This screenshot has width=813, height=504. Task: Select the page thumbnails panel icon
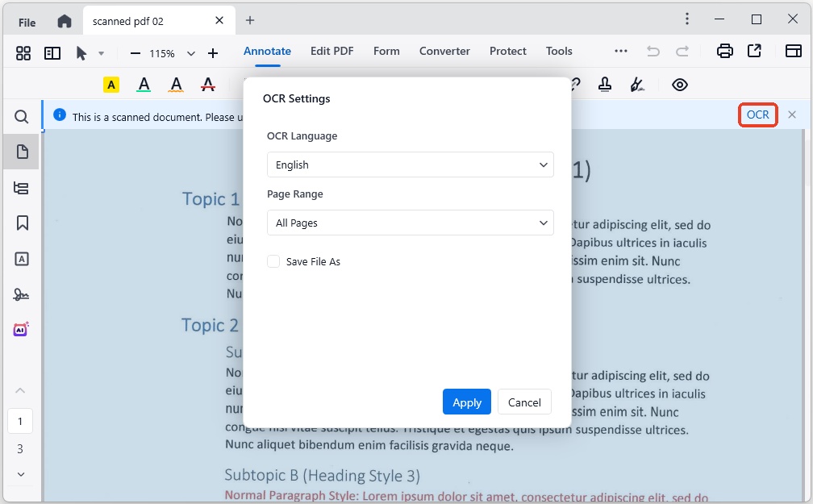coord(21,152)
